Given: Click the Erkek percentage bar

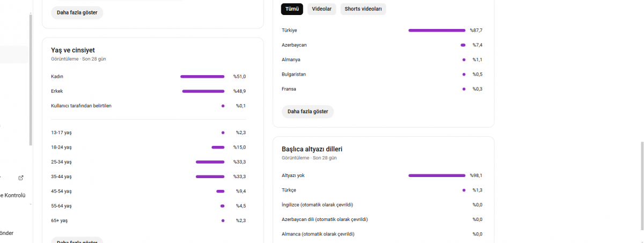Looking at the screenshot, I should click(x=203, y=91).
